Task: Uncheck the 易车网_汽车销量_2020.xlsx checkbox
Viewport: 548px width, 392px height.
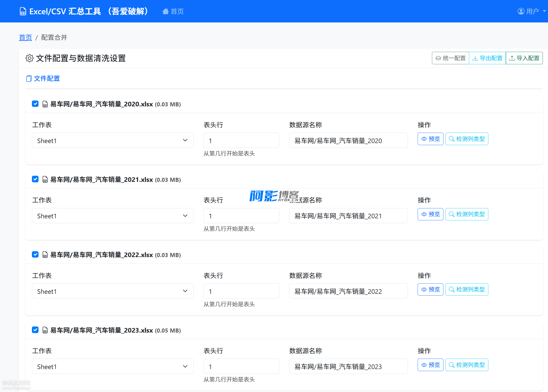Action: coord(35,104)
